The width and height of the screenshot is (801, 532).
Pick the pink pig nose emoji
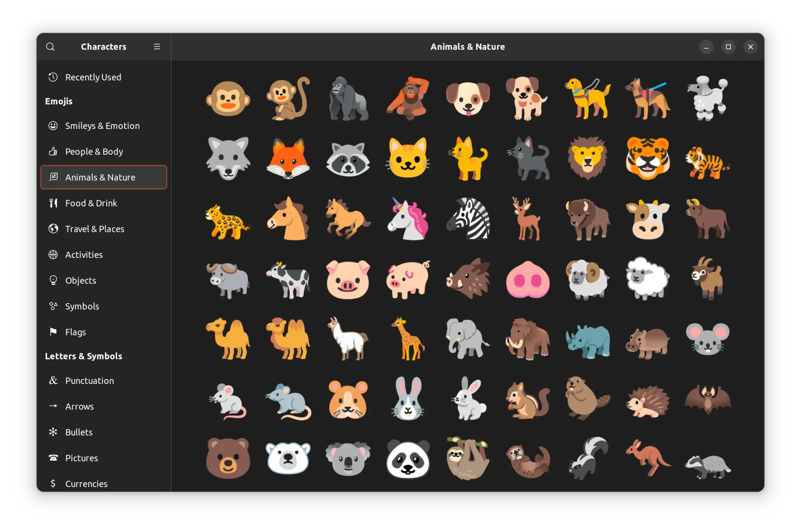528,279
